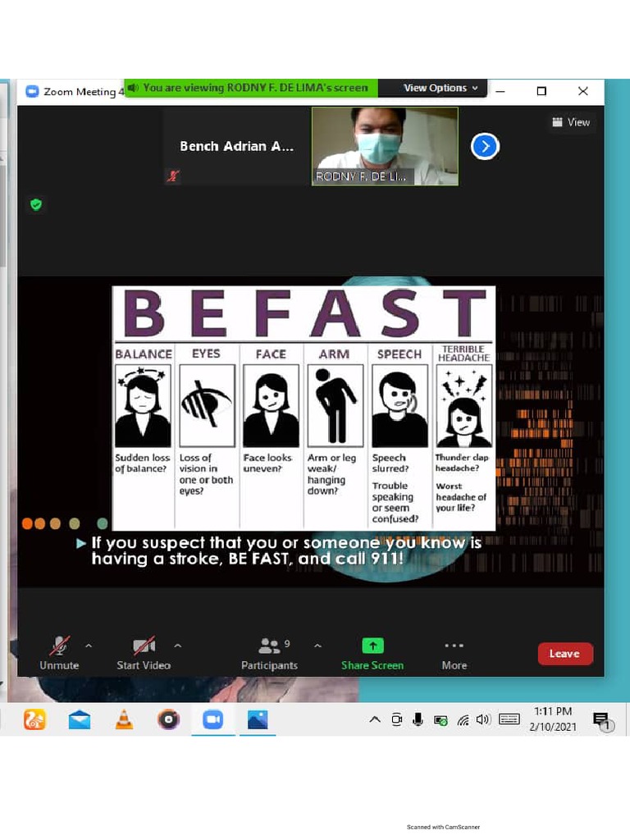This screenshot has height=840, width=630.
Task: Click the green sharing notification speaker icon
Action: pyautogui.click(x=134, y=87)
